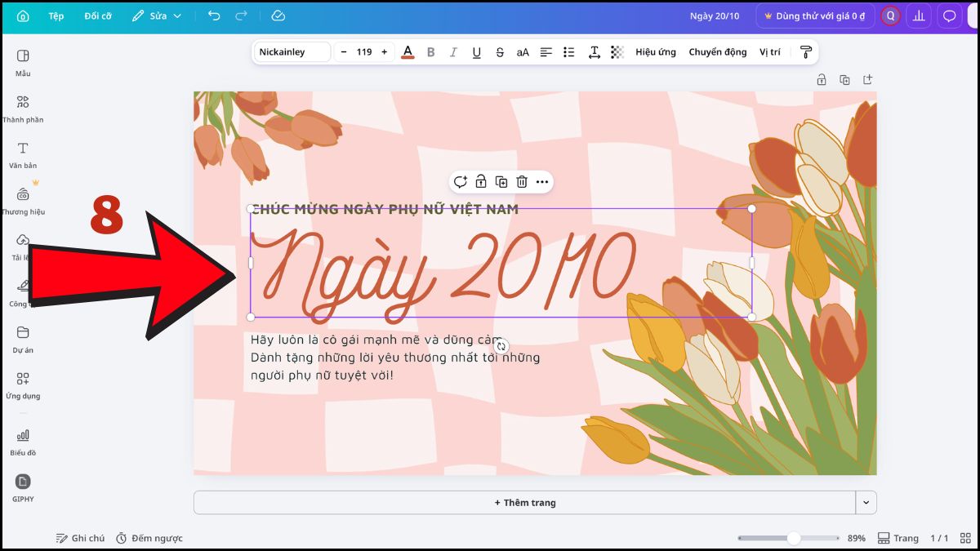Viewport: 980px width, 551px height.
Task: Toggle bulleted list formatting
Action: coord(569,52)
